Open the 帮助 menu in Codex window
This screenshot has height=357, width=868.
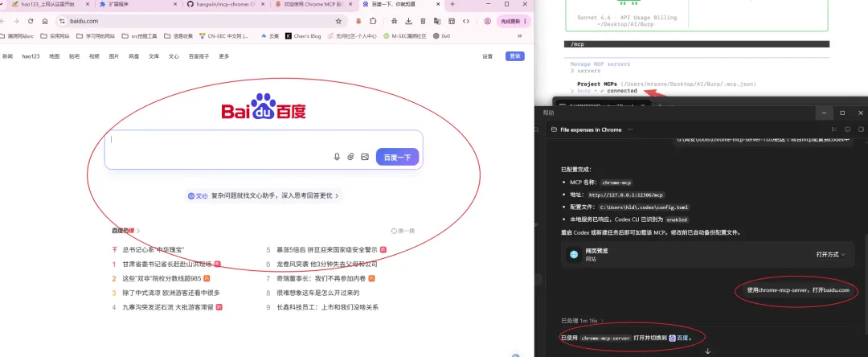click(x=548, y=113)
